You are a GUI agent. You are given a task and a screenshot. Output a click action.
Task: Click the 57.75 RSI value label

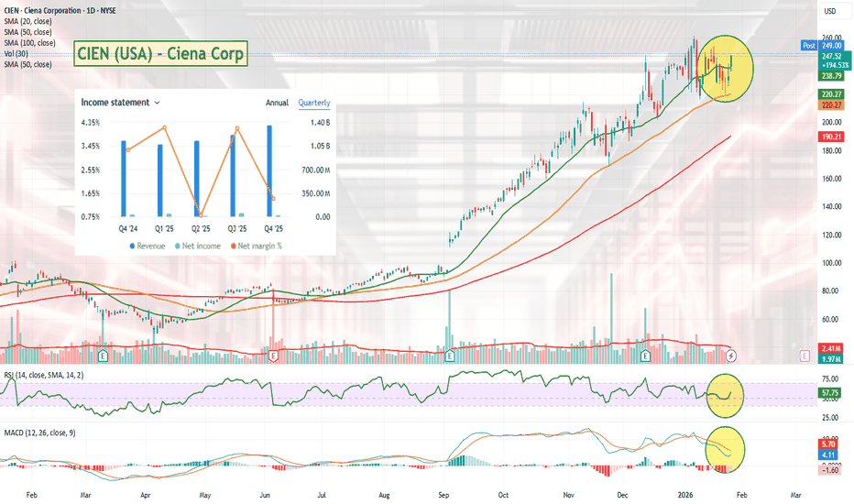tap(830, 392)
